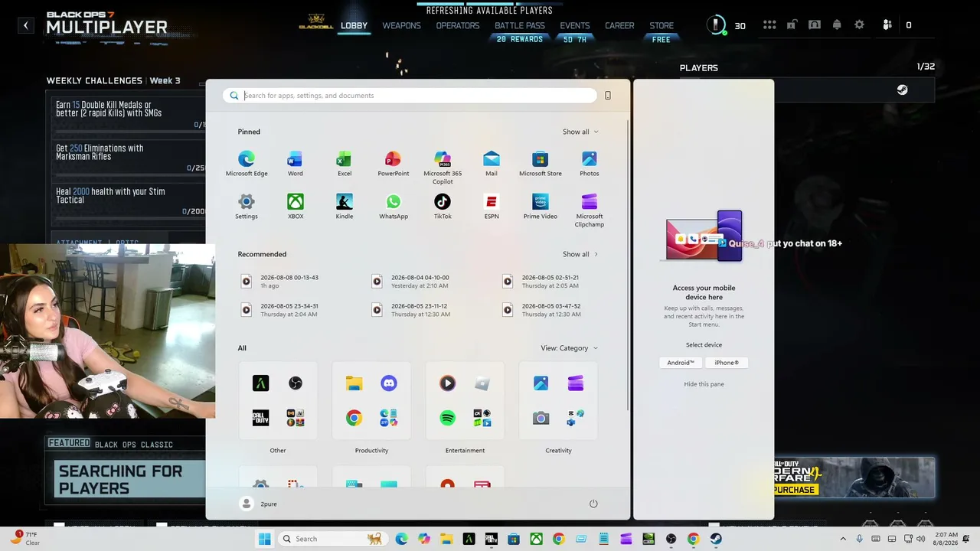This screenshot has height=551, width=980.
Task: Show hidden system tray icons
Action: click(x=844, y=539)
